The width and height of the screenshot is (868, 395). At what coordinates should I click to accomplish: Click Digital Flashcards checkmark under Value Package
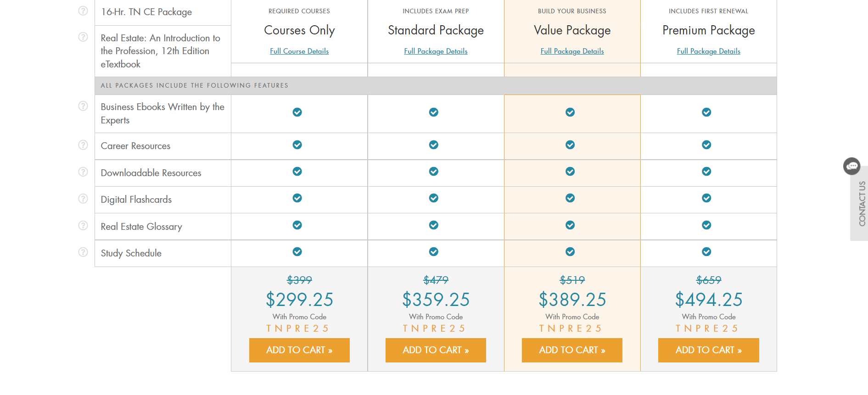(570, 198)
